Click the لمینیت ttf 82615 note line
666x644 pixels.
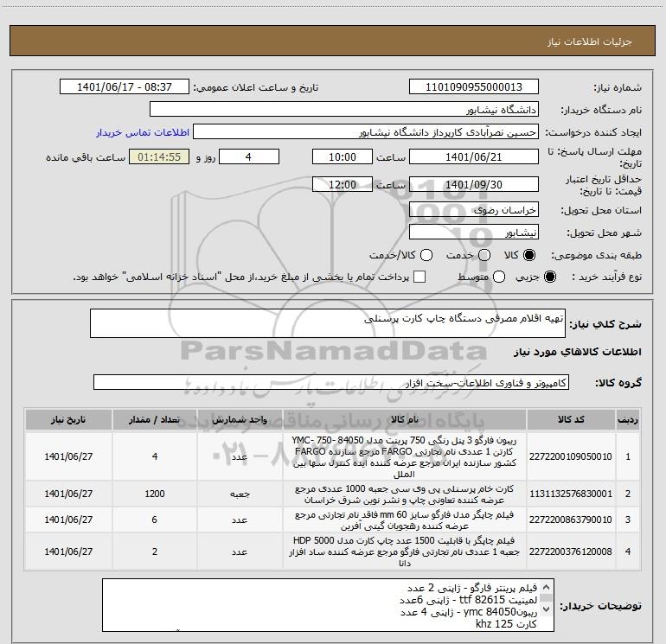tap(468, 600)
